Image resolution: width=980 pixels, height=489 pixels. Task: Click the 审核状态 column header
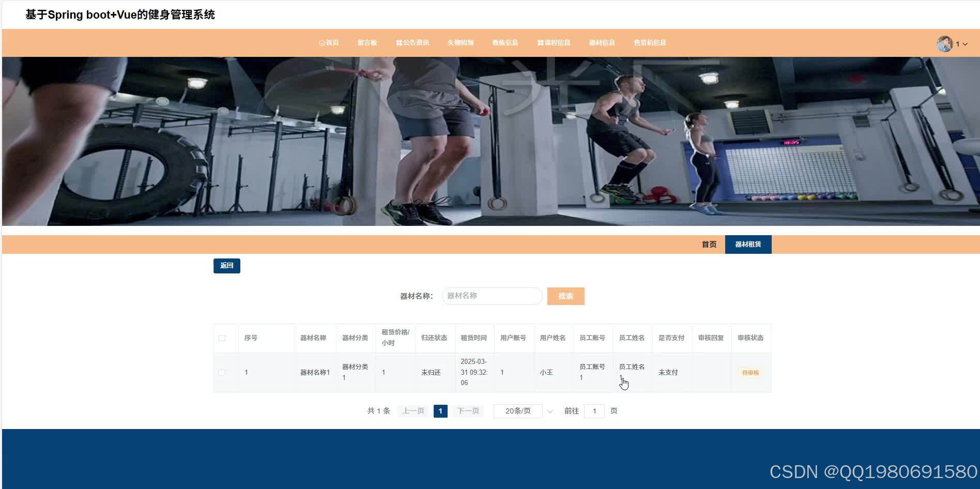(751, 338)
